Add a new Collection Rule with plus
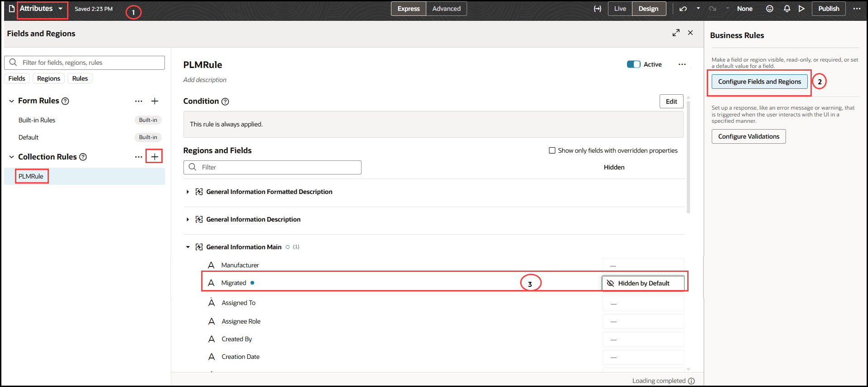868x387 pixels. [154, 157]
